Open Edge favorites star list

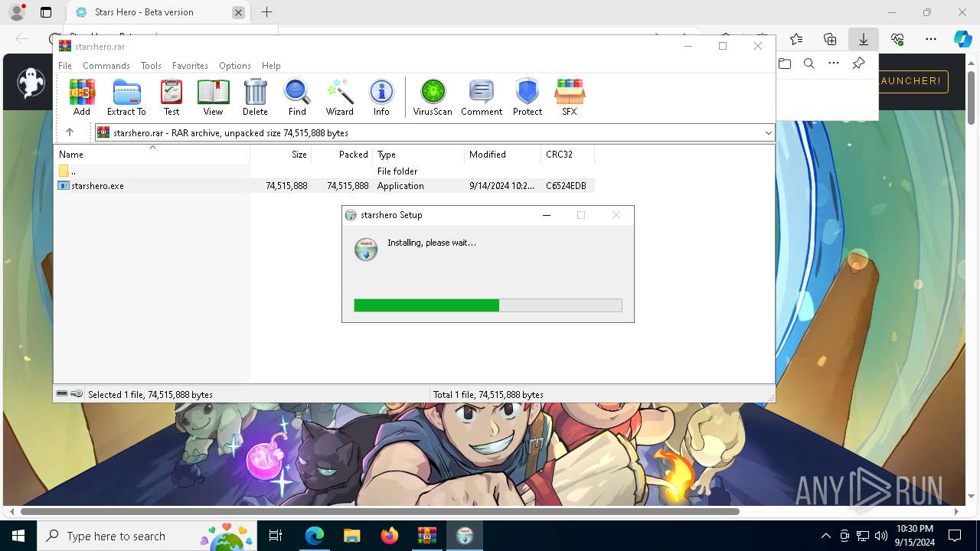(796, 39)
